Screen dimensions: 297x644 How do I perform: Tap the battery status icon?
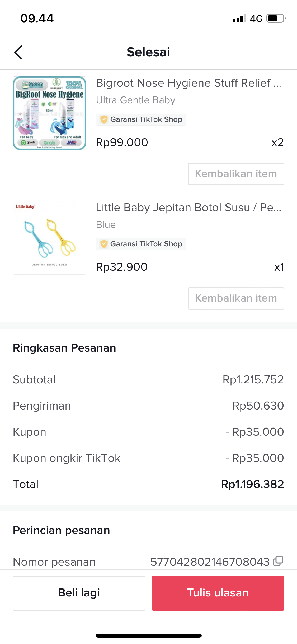click(x=276, y=19)
